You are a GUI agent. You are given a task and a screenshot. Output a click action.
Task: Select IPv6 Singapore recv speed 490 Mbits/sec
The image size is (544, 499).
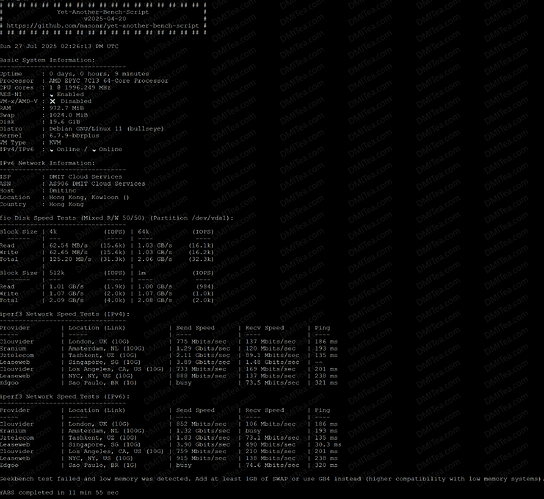click(x=271, y=445)
